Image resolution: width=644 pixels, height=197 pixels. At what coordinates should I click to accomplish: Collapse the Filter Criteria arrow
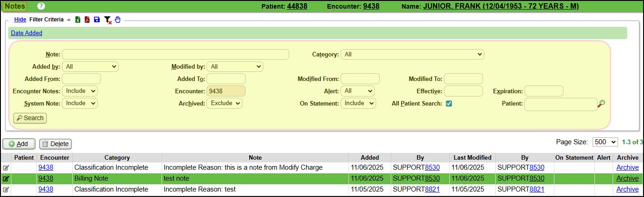[69, 20]
